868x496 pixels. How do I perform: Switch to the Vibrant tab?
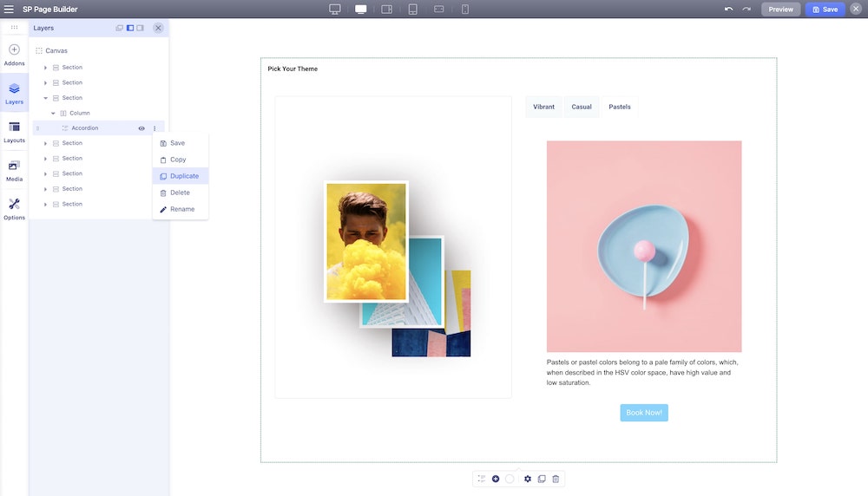point(543,107)
